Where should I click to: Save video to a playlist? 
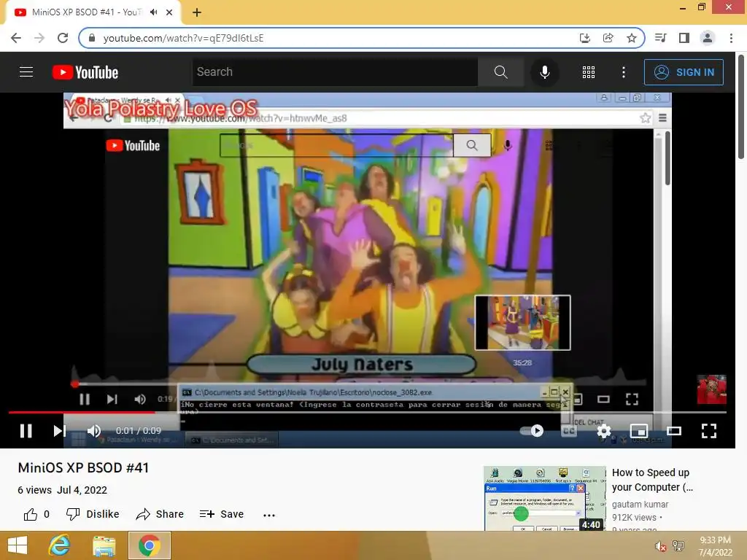coord(222,514)
